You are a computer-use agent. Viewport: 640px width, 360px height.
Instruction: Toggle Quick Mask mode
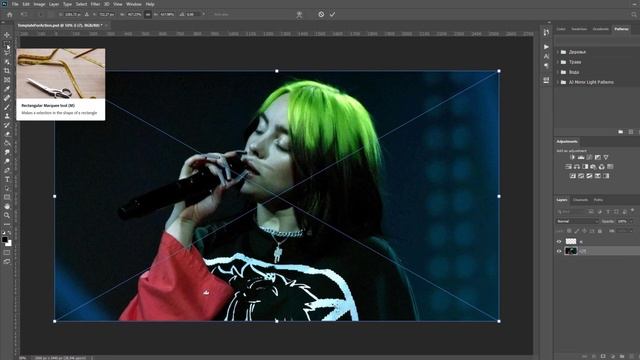click(x=7, y=253)
